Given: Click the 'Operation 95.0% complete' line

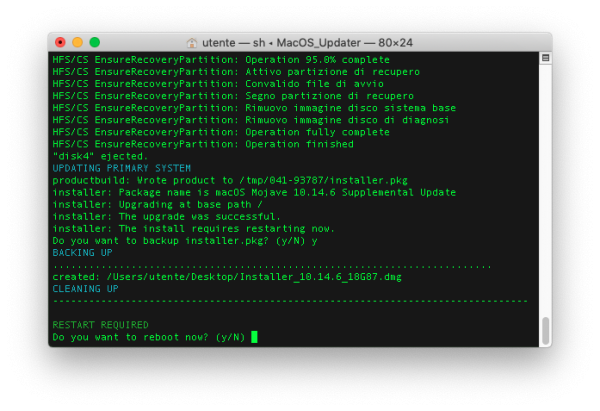Looking at the screenshot, I should tap(221, 60).
